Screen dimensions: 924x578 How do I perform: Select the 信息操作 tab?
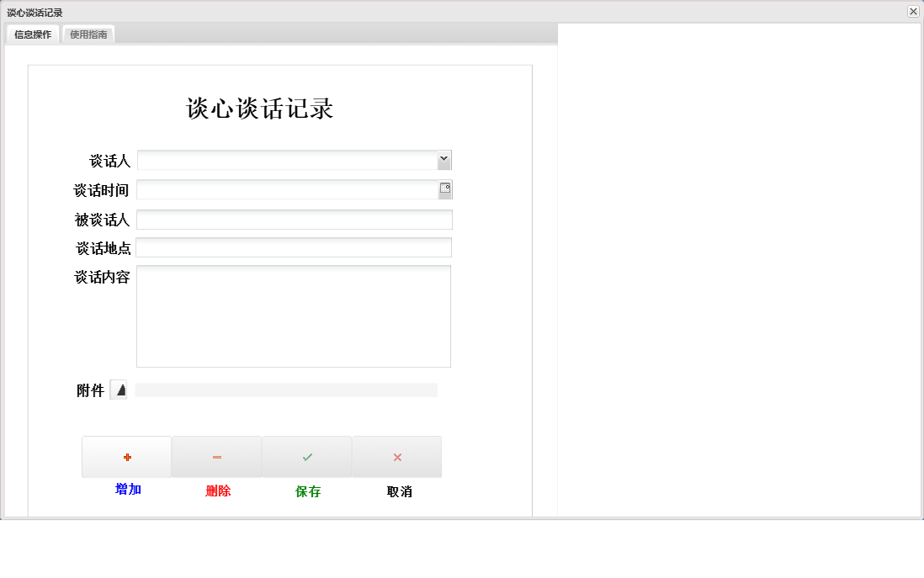(32, 34)
